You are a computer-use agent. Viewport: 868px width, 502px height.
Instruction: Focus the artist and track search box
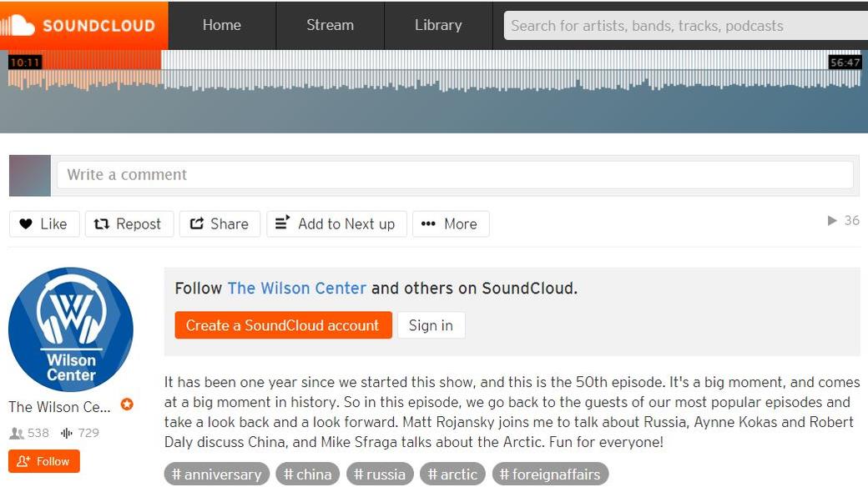tap(684, 26)
